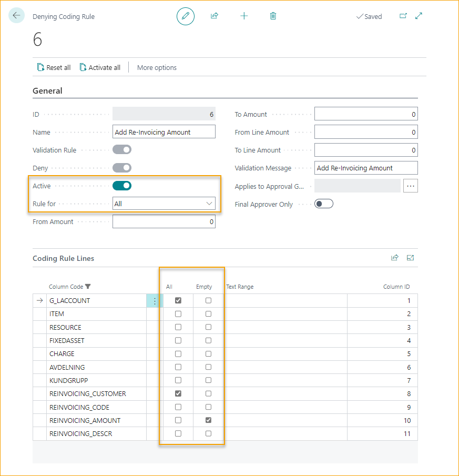Enable the Final Approver Only toggle
Screen dimensions: 459x476
324,204
